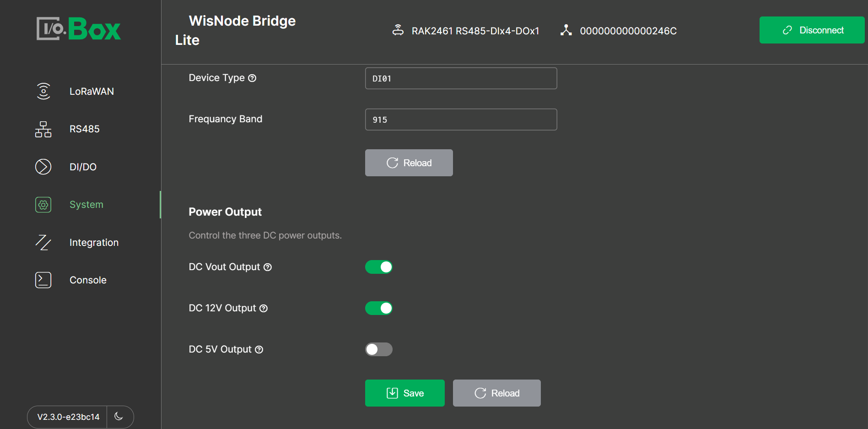This screenshot has height=429, width=868.
Task: Enable the DC 5V Output switch
Action: pos(379,349)
